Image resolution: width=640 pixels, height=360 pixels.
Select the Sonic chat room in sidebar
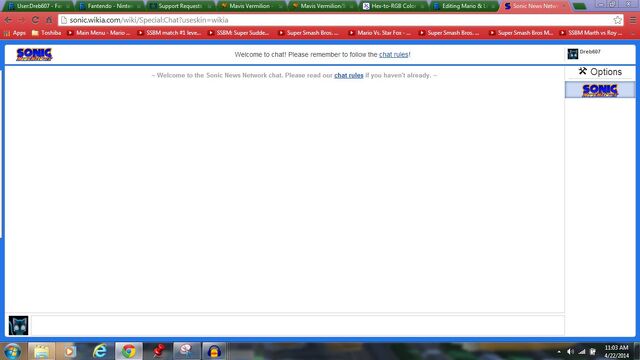(600, 90)
